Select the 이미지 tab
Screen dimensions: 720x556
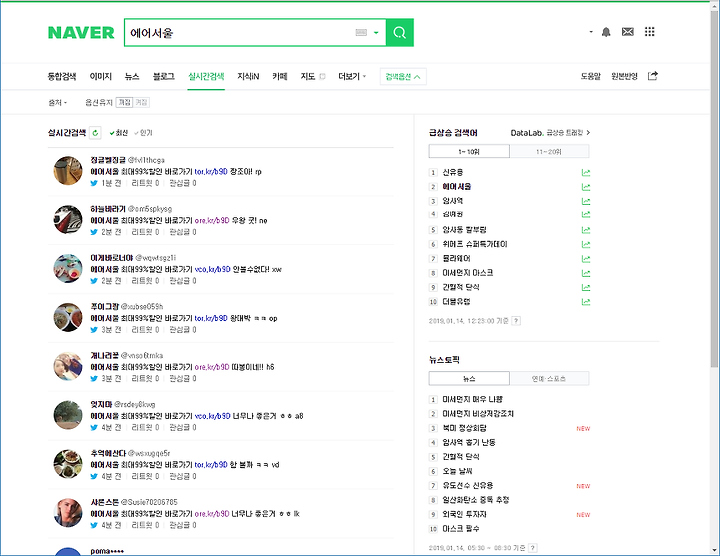[x=101, y=76]
